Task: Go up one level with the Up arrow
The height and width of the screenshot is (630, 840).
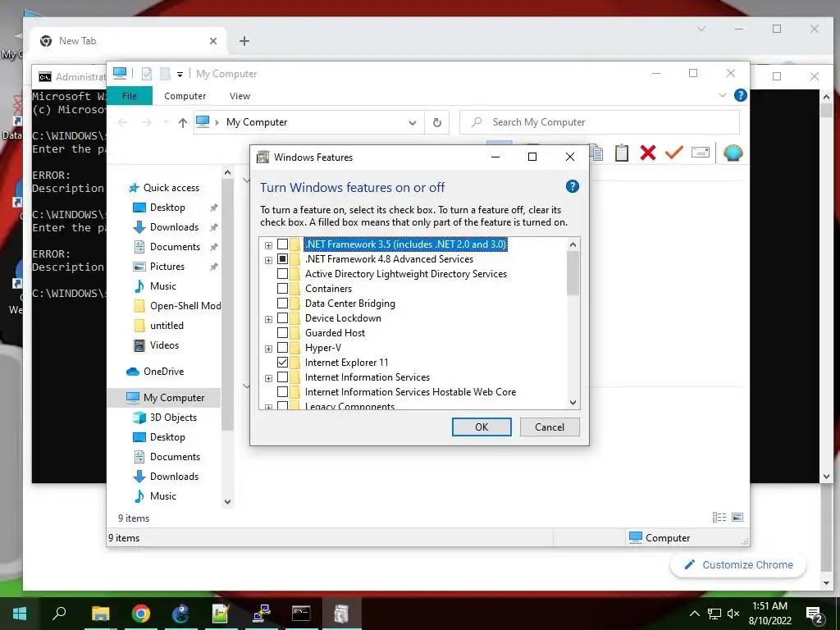Action: (x=183, y=123)
